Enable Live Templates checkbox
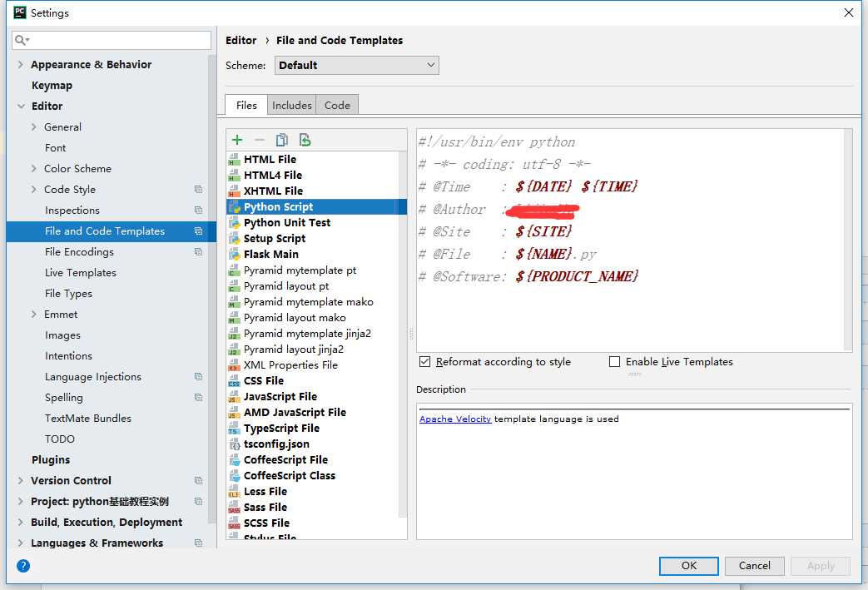This screenshot has height=590, width=868. tap(614, 362)
